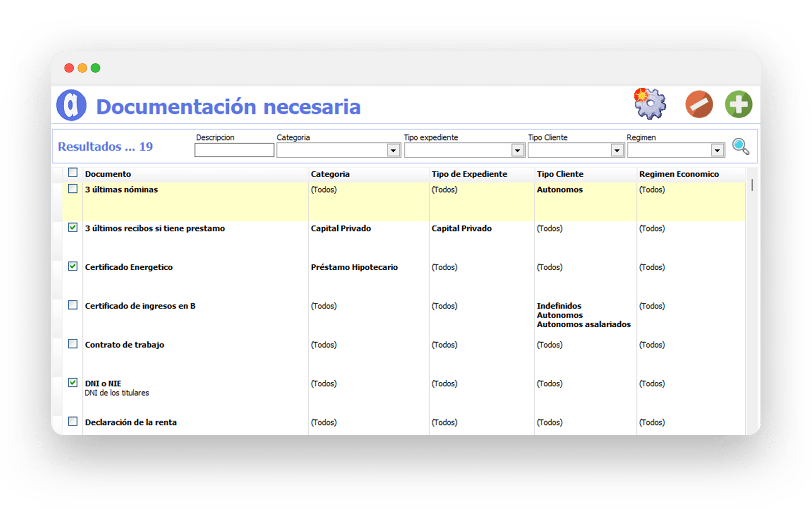The width and height of the screenshot is (812, 509).
Task: Click the Descripcion input field
Action: pyautogui.click(x=234, y=150)
